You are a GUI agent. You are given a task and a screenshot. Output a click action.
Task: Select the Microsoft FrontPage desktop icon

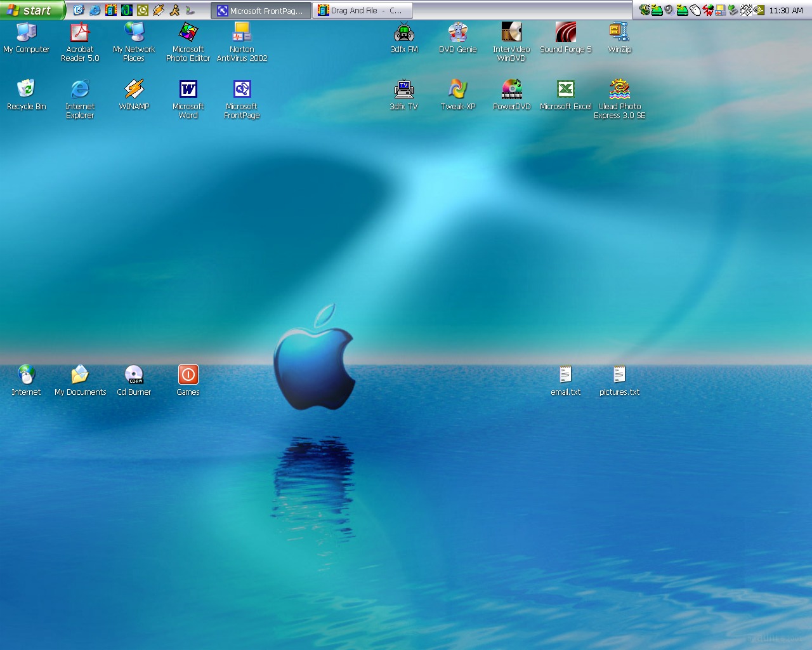point(242,99)
